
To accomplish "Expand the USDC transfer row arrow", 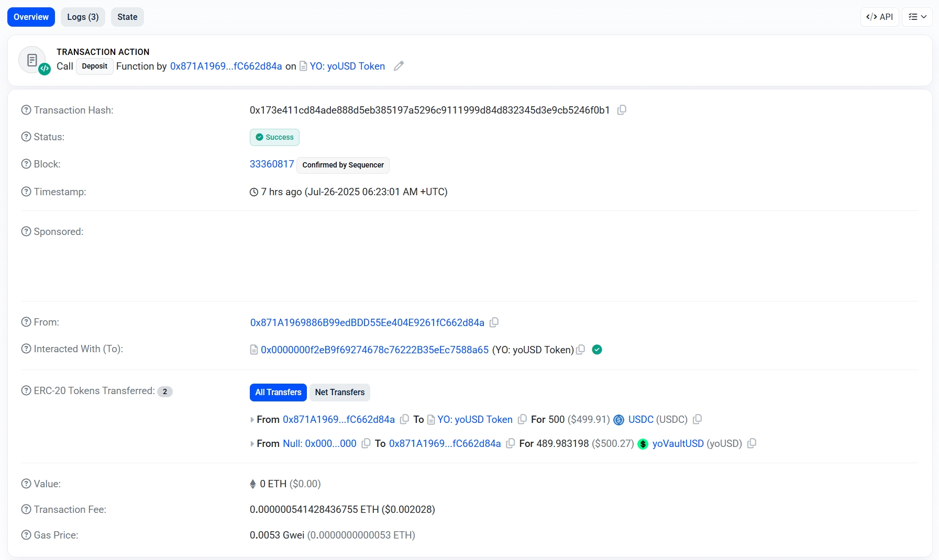I will (x=252, y=420).
